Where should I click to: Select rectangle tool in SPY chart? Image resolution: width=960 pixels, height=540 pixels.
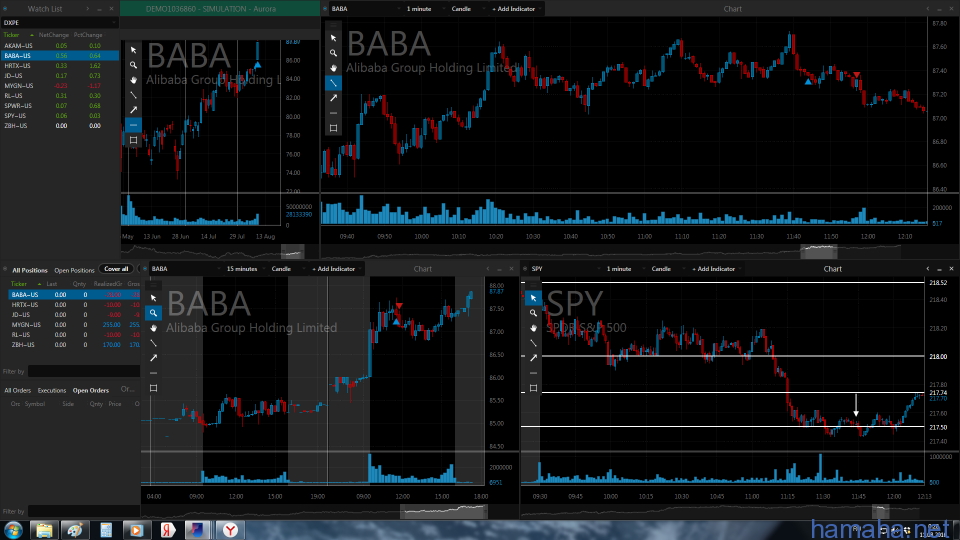[533, 388]
